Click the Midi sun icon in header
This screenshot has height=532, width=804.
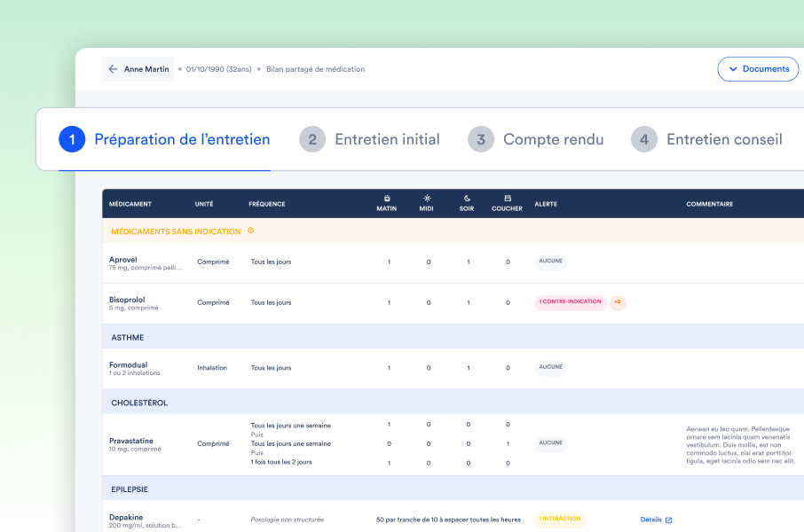click(x=427, y=199)
